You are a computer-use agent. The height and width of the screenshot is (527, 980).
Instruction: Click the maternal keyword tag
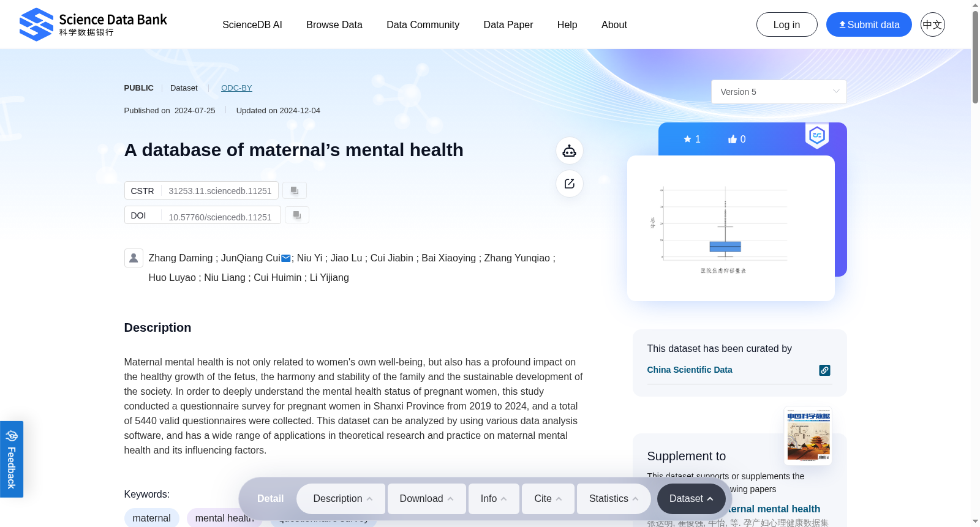(152, 518)
